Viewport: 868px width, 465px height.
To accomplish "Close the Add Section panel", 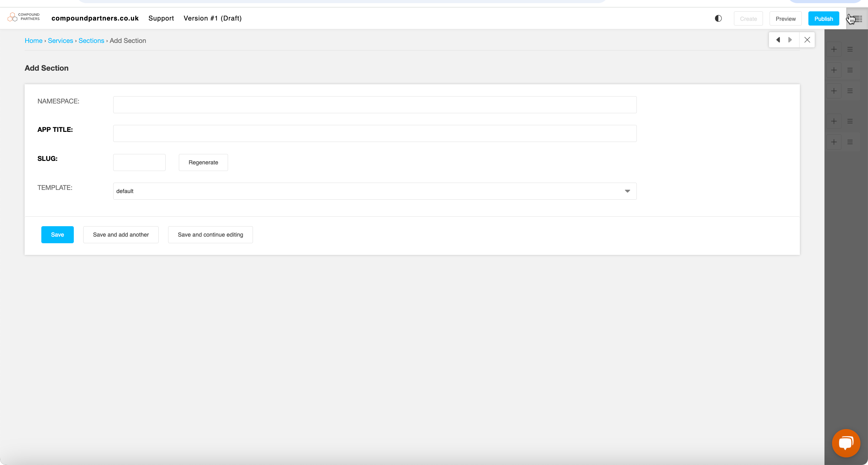I will pos(807,40).
